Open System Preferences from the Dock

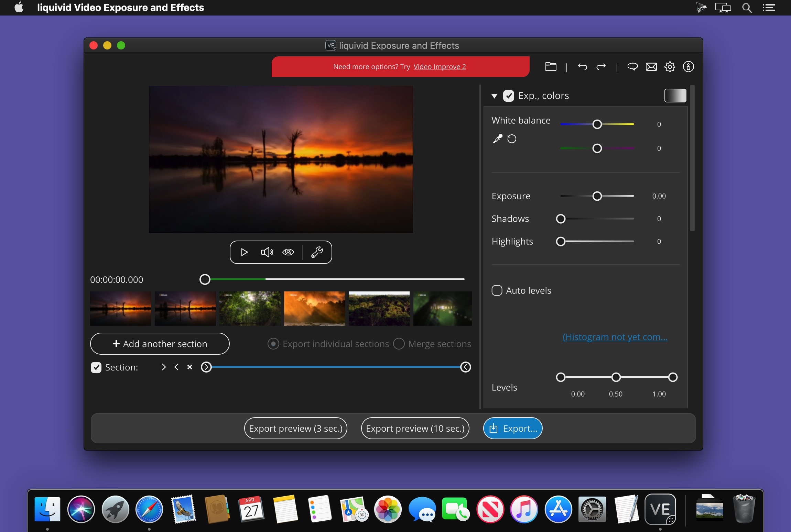592,509
